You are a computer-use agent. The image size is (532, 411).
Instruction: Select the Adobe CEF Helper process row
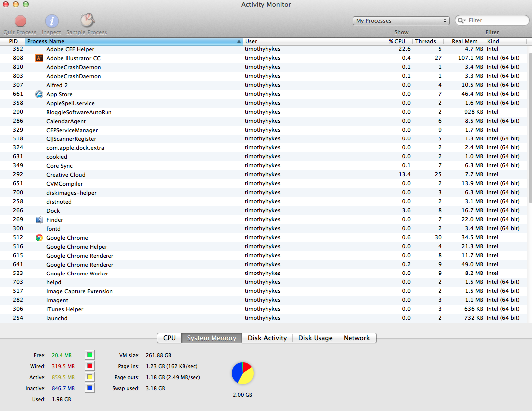(263, 49)
